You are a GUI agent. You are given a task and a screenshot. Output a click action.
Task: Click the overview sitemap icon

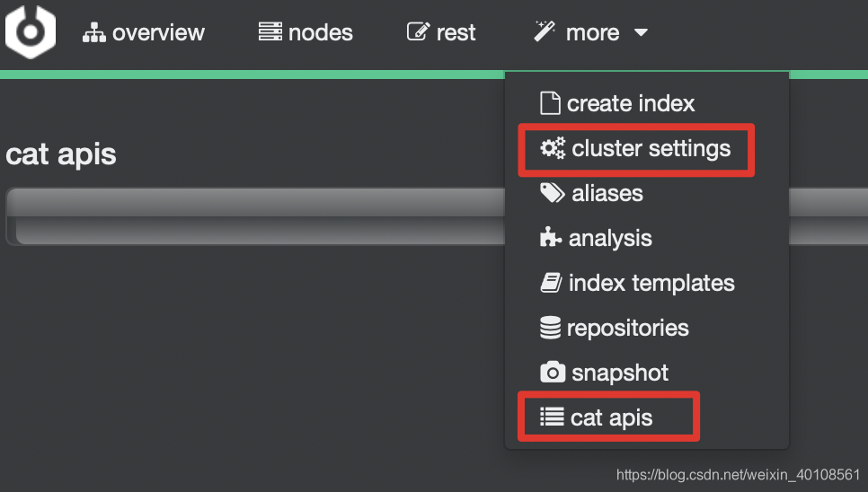coord(94,32)
